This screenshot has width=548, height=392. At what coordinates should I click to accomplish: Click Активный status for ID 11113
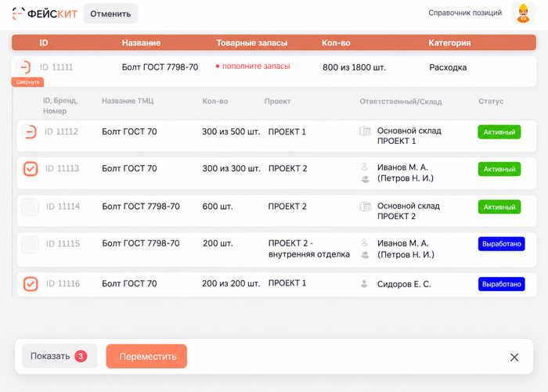[499, 169]
